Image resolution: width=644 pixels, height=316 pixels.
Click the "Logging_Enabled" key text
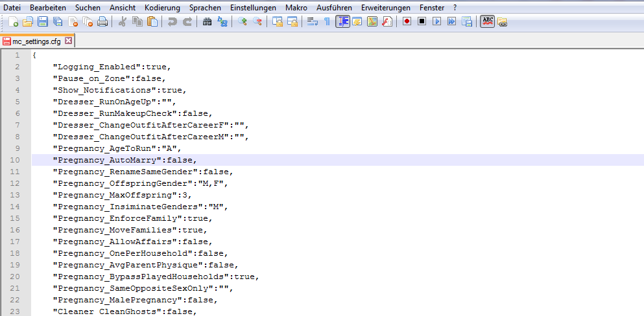point(97,67)
